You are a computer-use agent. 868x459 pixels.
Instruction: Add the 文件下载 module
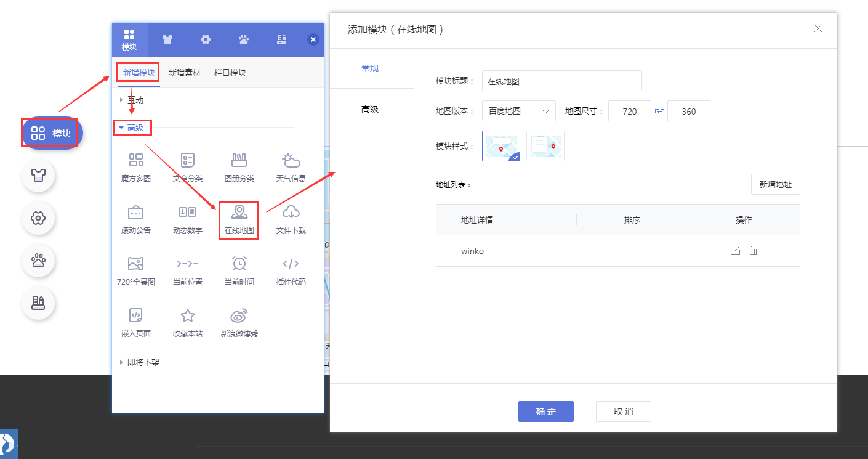point(291,220)
